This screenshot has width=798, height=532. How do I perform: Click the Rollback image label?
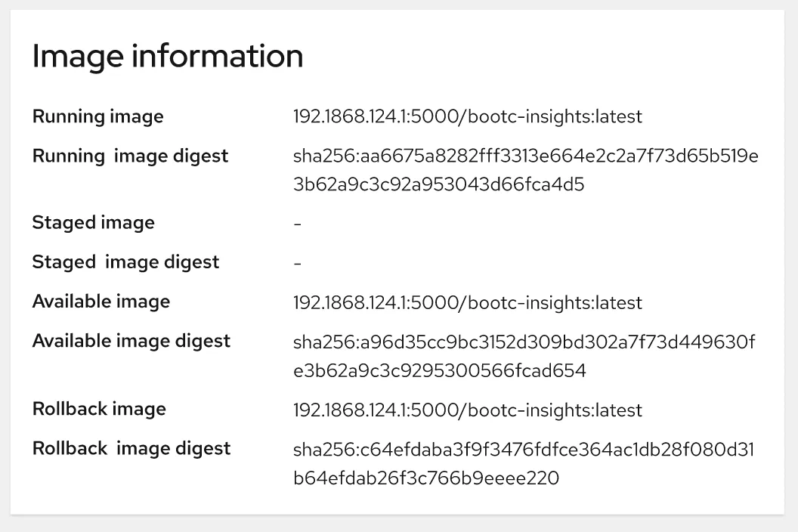point(99,409)
